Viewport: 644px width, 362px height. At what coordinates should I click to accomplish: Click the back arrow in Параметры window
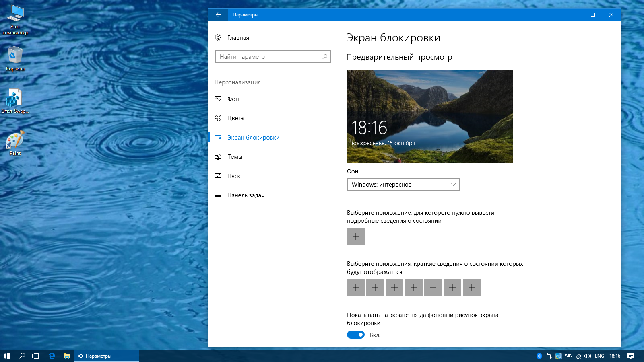pos(218,15)
